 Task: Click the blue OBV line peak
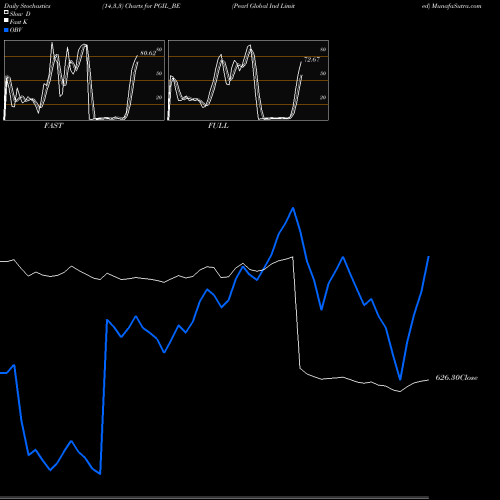click(293, 208)
